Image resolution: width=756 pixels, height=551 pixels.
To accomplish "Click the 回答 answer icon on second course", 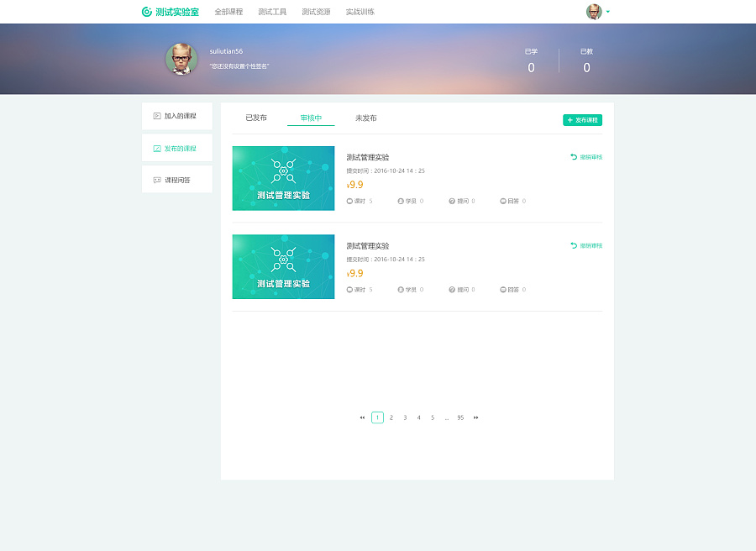I will 502,289.
